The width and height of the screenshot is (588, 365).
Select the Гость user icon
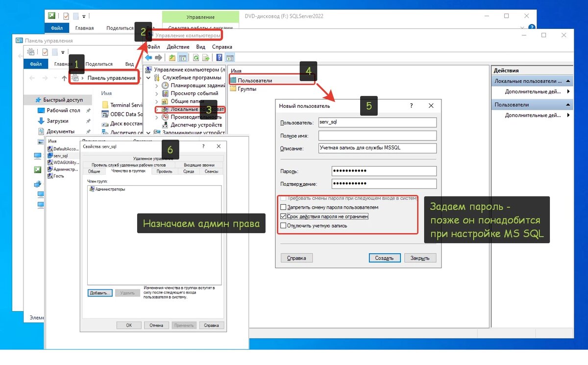(50, 176)
